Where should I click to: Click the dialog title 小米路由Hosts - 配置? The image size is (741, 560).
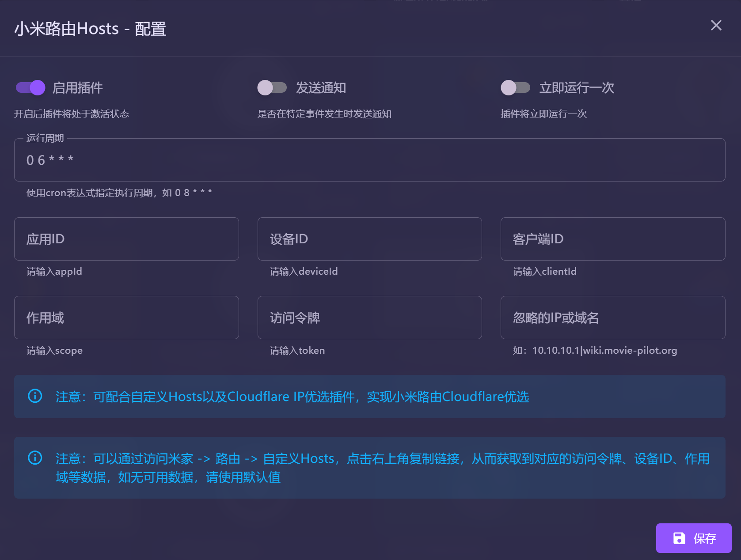[90, 29]
